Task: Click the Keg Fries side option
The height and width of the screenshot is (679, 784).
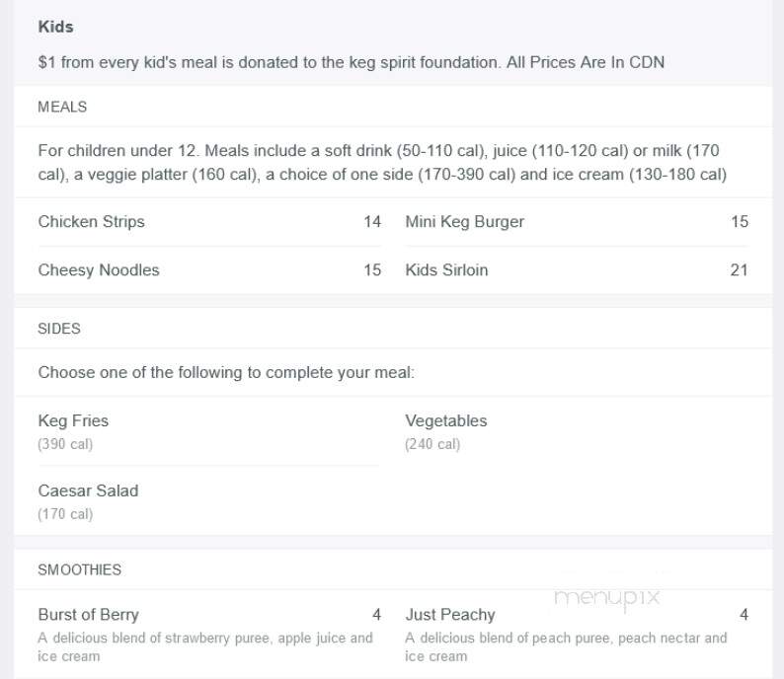Action: point(73,420)
